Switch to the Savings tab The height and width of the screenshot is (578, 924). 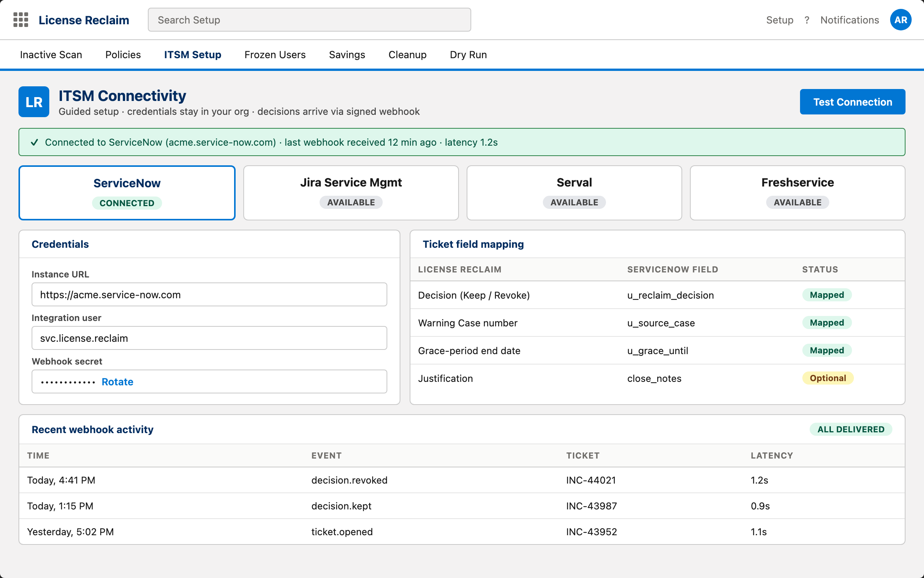coord(347,55)
